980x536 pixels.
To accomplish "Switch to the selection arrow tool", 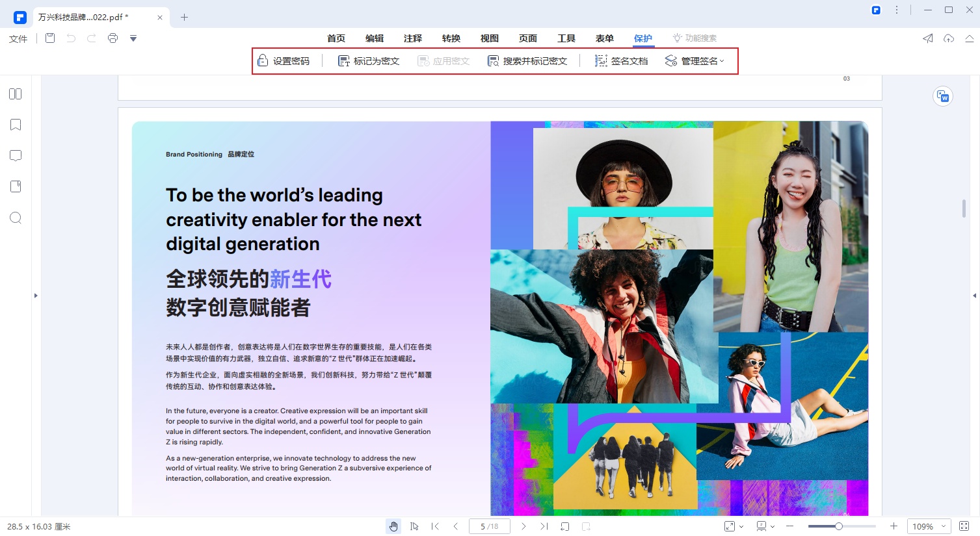I will click(414, 526).
